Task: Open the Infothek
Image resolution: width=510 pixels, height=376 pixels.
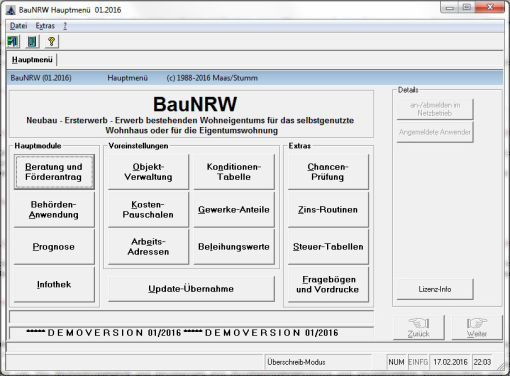Action: (54, 284)
